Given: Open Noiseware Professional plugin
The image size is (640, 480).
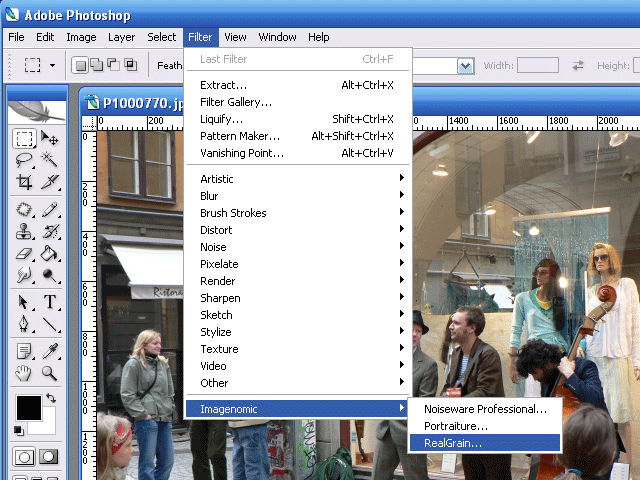Looking at the screenshot, I should 485,409.
